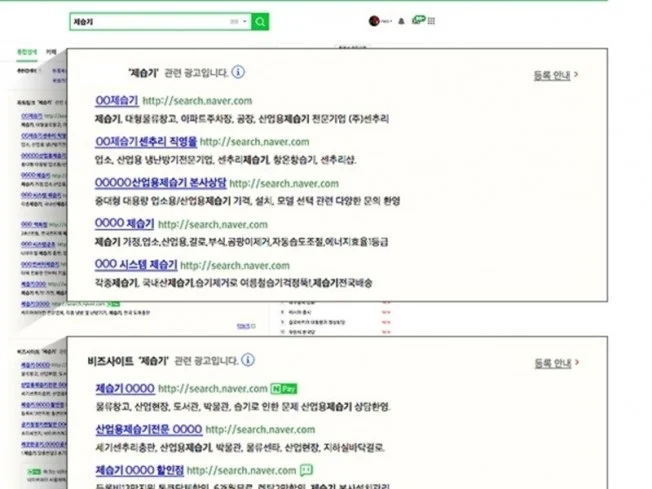Open the profile avatar menu

(374, 21)
